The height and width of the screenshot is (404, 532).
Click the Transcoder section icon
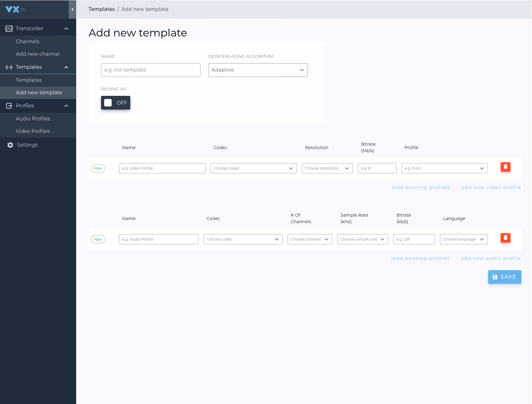click(x=9, y=29)
